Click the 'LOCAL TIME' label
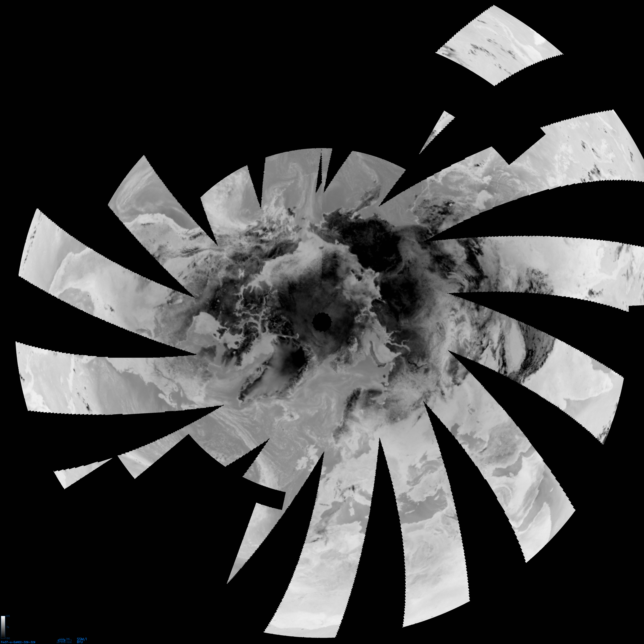 point(65,639)
